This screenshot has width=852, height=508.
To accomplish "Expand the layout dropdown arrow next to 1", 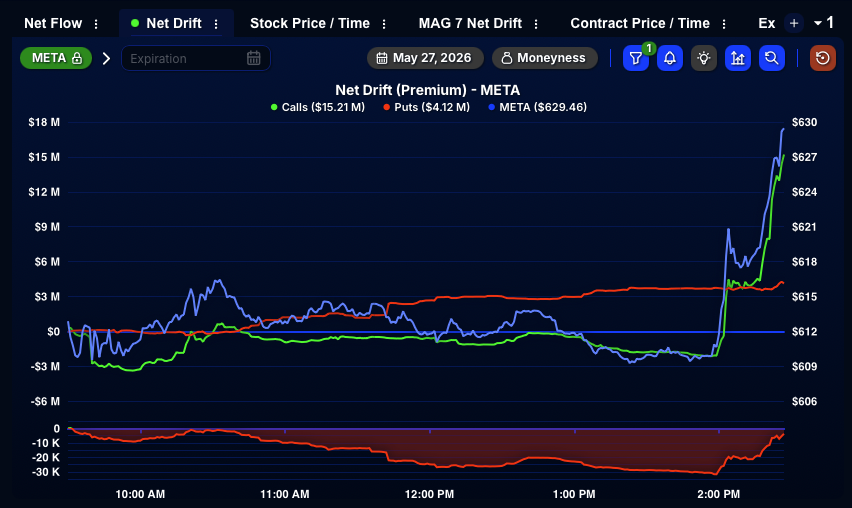I will coord(818,23).
